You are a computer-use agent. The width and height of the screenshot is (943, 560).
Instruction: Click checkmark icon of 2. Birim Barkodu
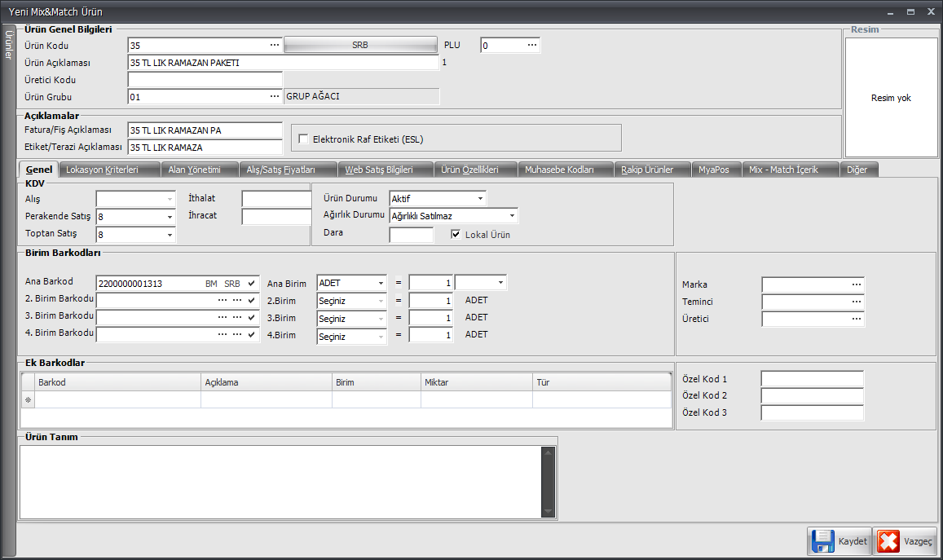(251, 300)
